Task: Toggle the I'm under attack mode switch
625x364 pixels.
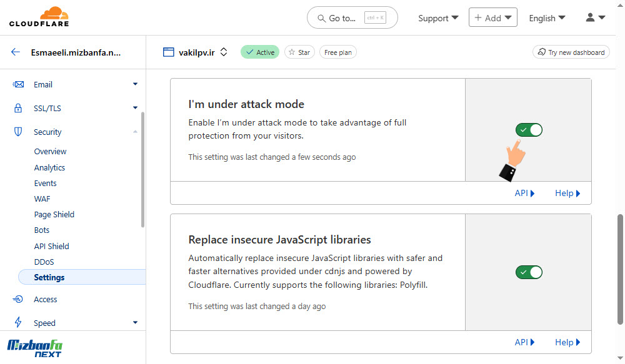Action: click(x=529, y=130)
